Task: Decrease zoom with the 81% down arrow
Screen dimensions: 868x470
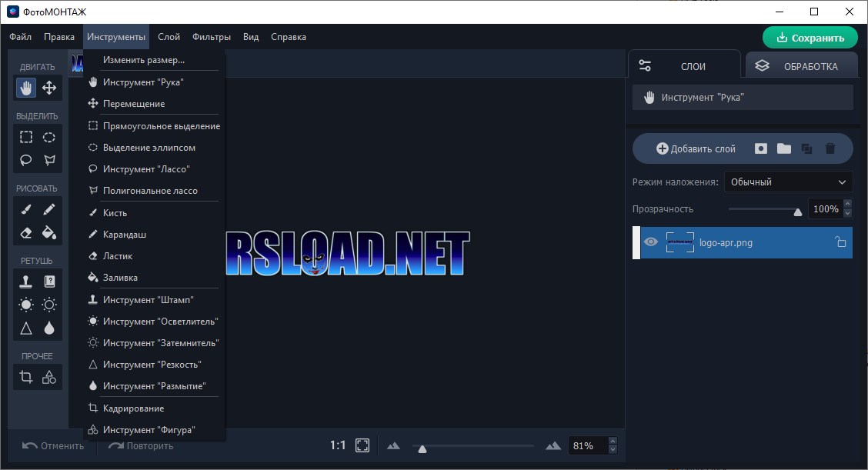Action: coord(613,450)
